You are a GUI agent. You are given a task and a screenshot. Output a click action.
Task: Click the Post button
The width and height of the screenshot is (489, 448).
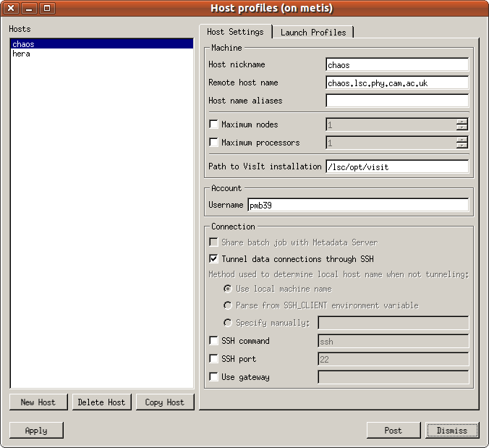pyautogui.click(x=393, y=431)
